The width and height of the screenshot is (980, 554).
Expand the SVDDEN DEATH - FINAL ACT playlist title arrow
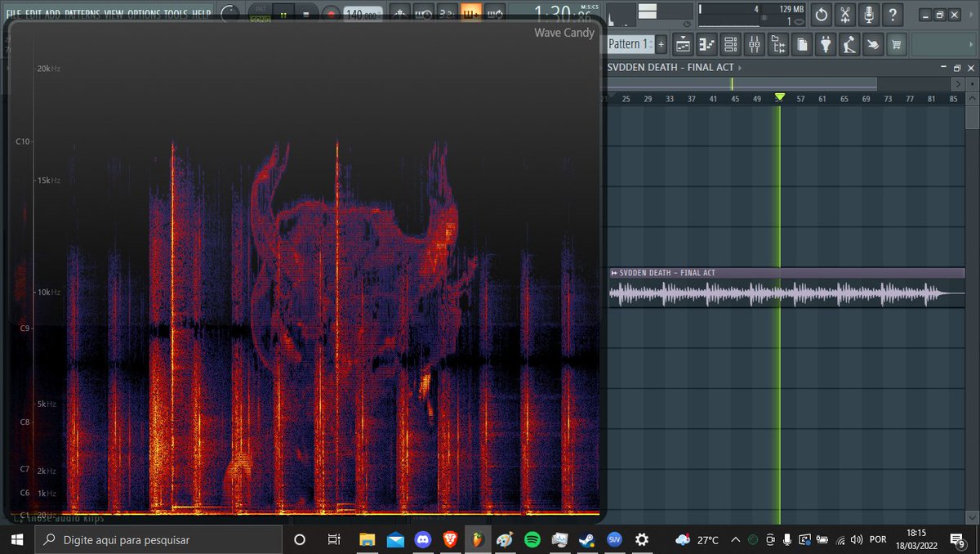tap(741, 67)
